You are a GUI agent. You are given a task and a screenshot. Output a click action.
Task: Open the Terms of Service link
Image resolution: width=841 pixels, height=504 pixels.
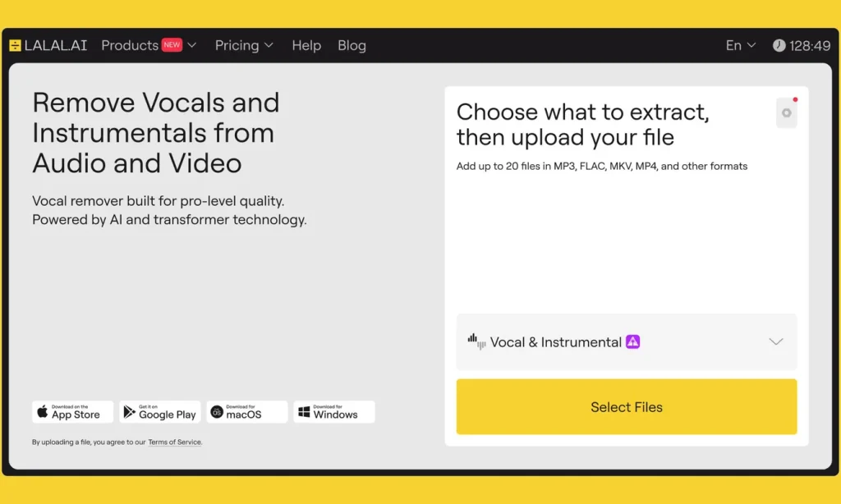(175, 442)
